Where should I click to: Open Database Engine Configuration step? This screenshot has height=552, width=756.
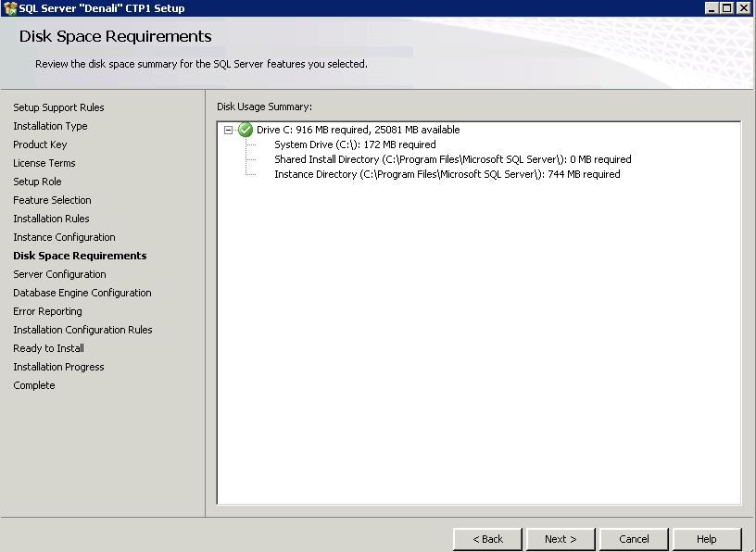82,293
